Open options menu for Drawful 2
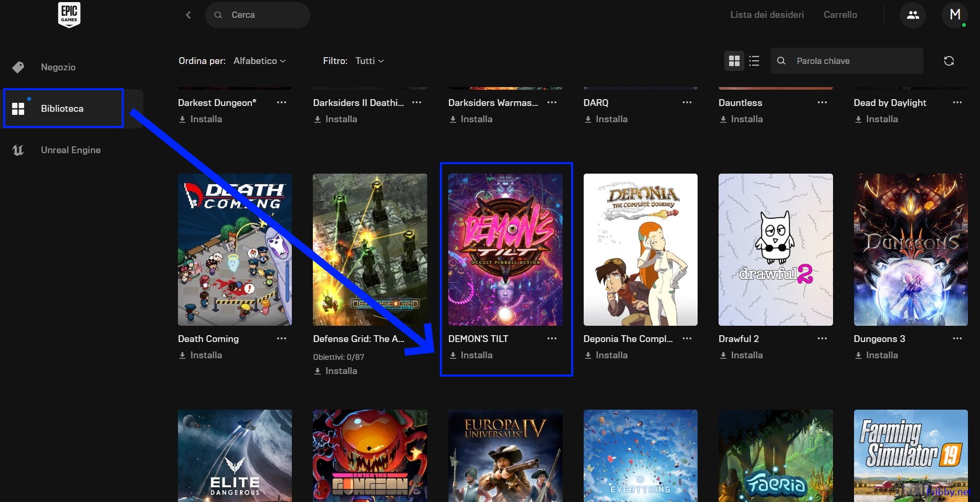 pyautogui.click(x=823, y=338)
